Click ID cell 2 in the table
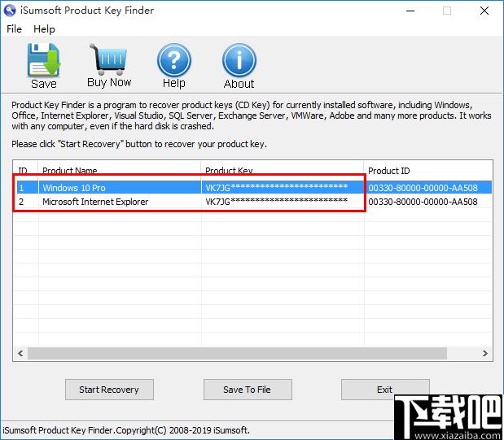The width and height of the screenshot is (504, 440). point(21,202)
